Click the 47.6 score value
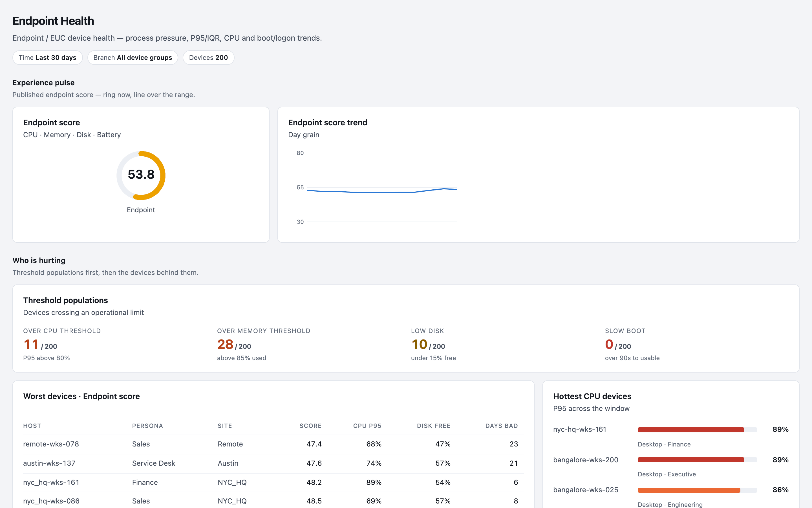 [314, 463]
